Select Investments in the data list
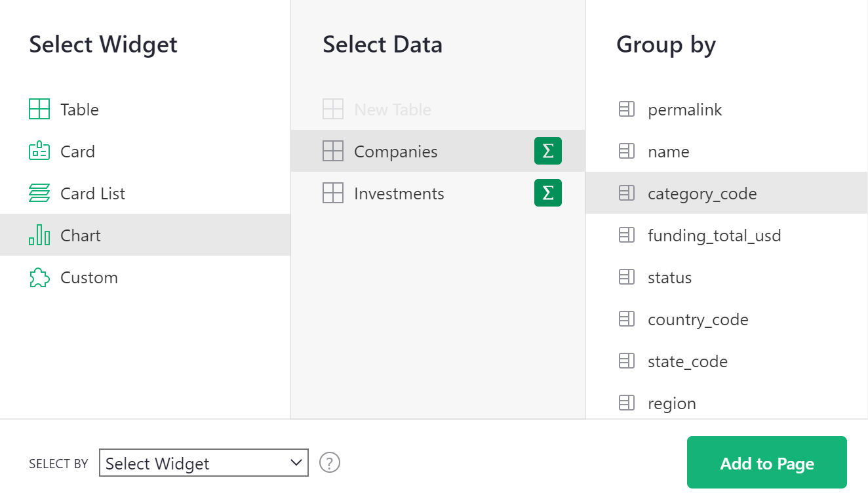The image size is (868, 499). 399,193
